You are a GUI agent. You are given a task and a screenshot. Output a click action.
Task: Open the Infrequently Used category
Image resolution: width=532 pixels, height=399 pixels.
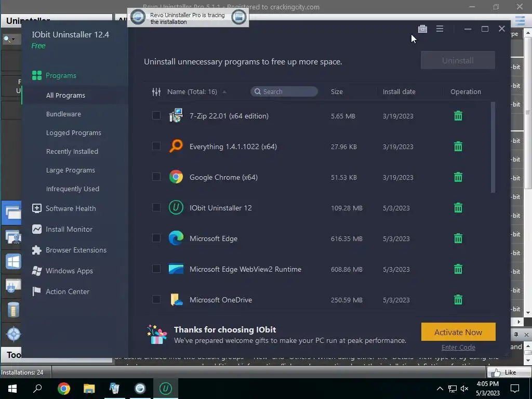point(73,189)
